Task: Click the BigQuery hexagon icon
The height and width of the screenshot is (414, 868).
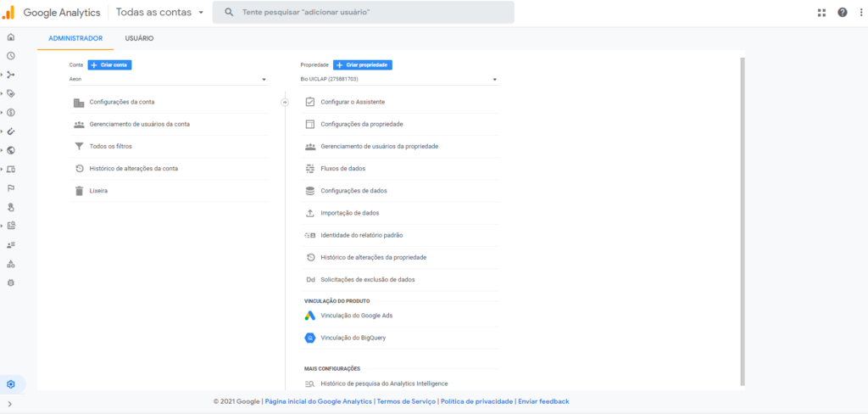Action: [310, 338]
